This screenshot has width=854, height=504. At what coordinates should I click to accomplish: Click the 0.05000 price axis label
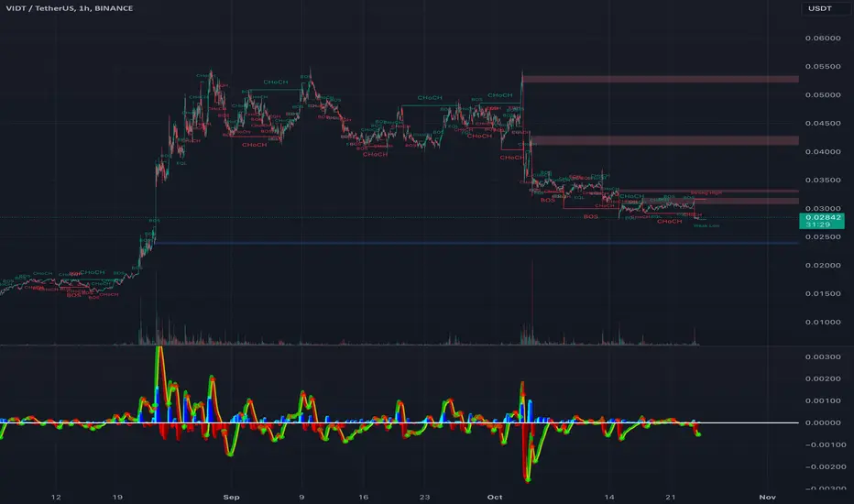pyautogui.click(x=823, y=94)
